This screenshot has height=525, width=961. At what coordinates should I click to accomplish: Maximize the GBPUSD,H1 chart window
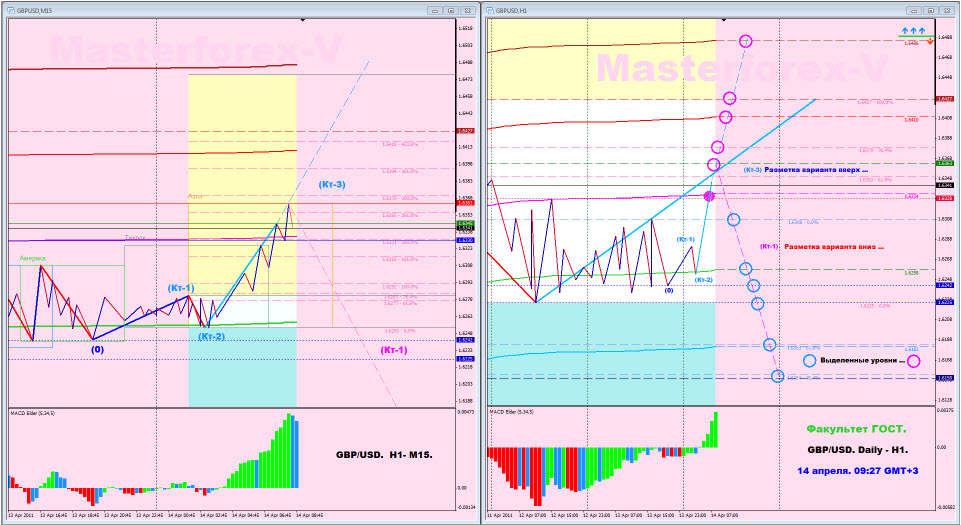click(x=931, y=10)
